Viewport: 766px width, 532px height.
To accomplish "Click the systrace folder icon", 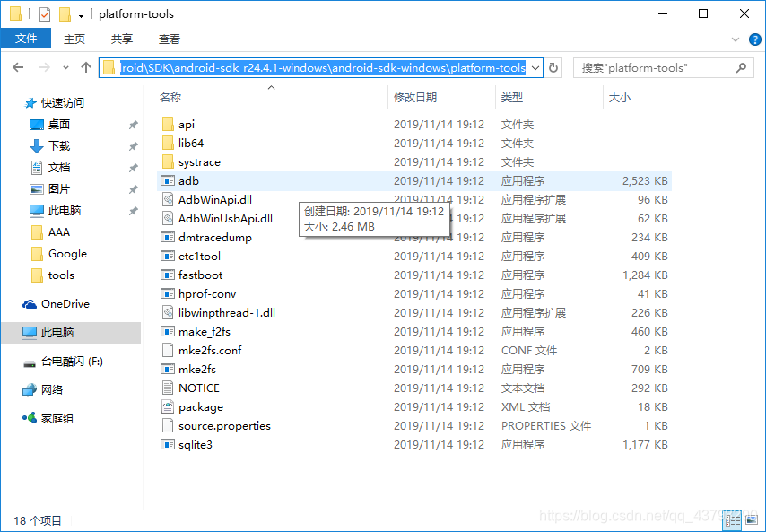I will coord(168,161).
